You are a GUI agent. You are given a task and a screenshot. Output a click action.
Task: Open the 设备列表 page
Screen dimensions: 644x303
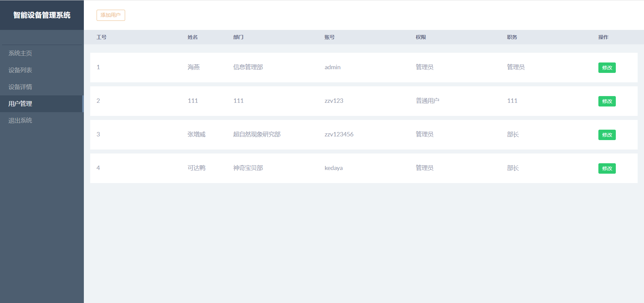[20, 70]
